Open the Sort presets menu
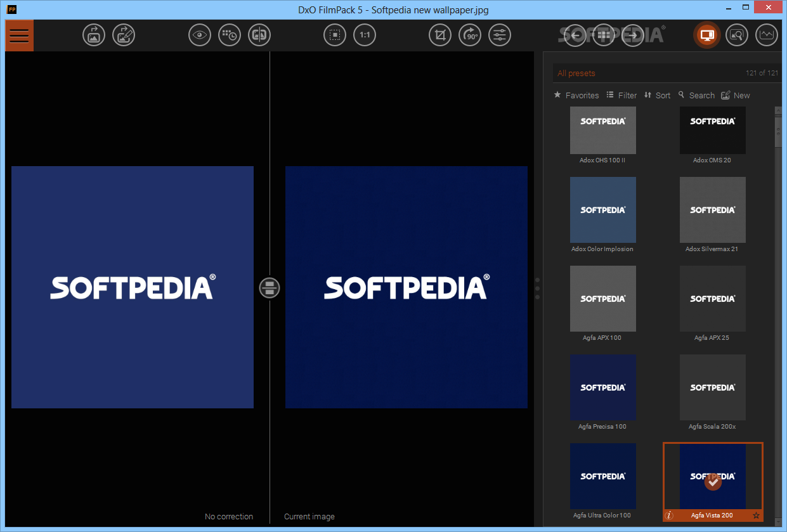787x532 pixels. 657,95
